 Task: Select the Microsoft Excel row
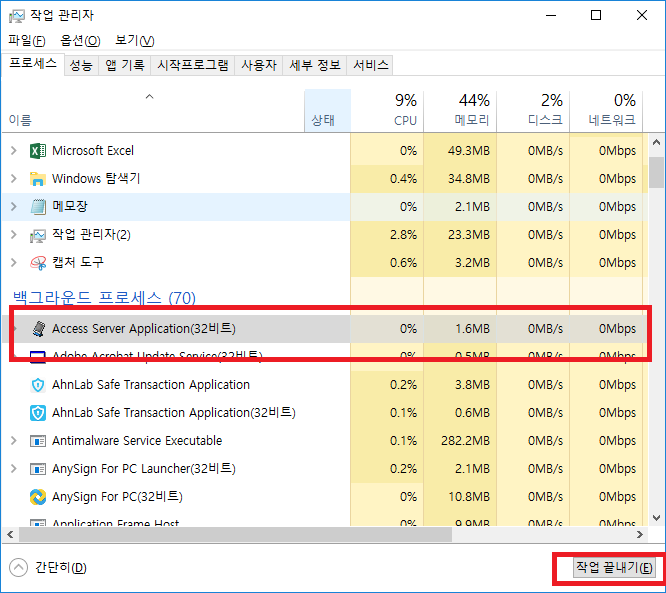coord(325,151)
